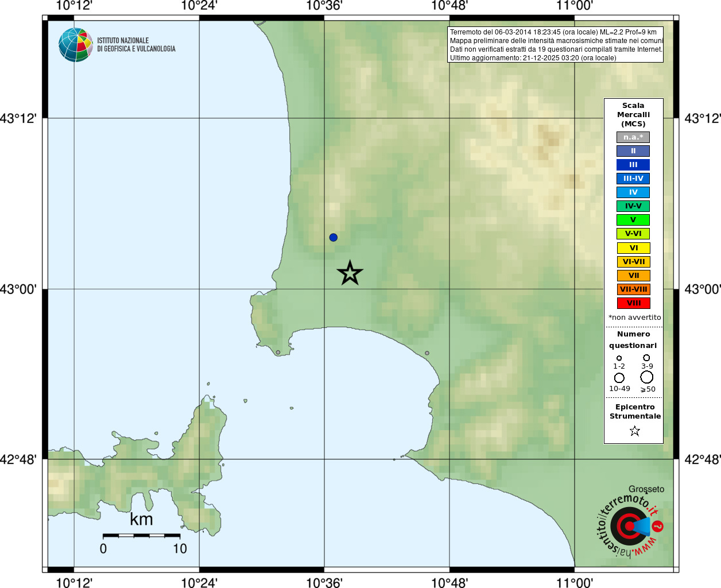721x588 pixels.
Task: Click the 10-49 questionnaires circle symbol
Action: [x=619, y=378]
